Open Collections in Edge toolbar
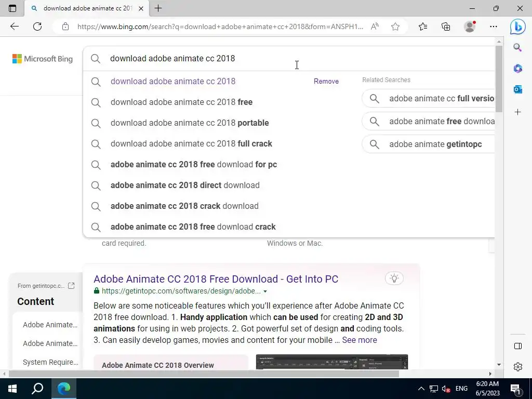The image size is (532, 399). (x=446, y=26)
